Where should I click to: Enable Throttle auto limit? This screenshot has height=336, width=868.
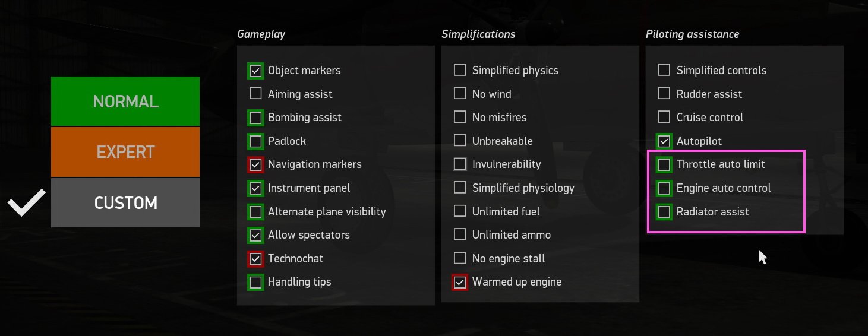click(664, 164)
